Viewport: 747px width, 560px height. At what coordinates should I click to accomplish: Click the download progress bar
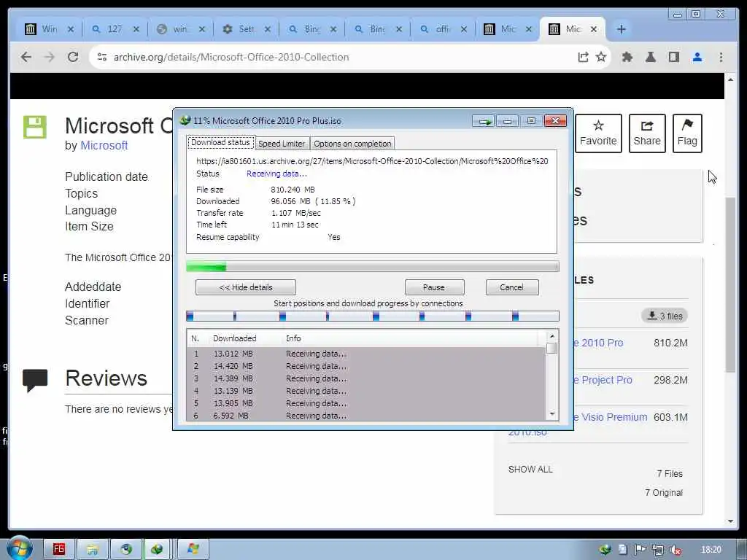tap(373, 267)
